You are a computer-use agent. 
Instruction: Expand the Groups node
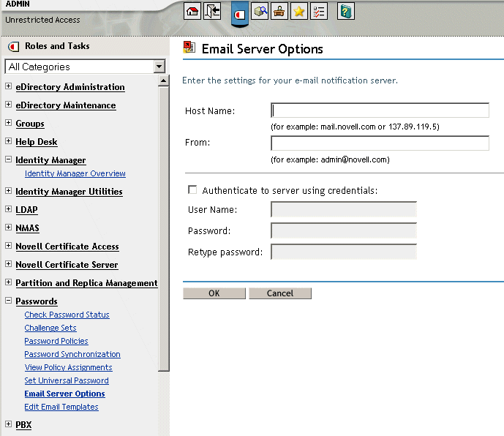(x=8, y=123)
